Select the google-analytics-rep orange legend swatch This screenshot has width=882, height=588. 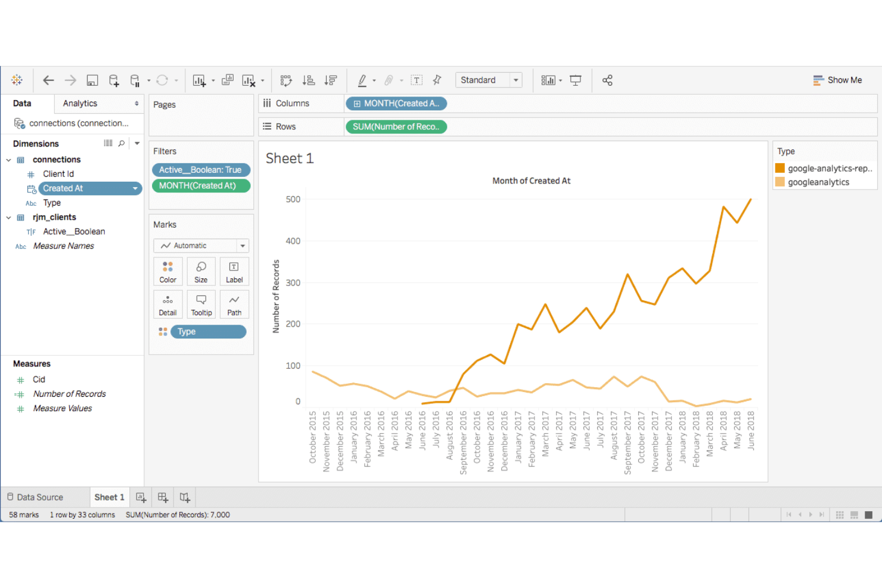tap(780, 168)
